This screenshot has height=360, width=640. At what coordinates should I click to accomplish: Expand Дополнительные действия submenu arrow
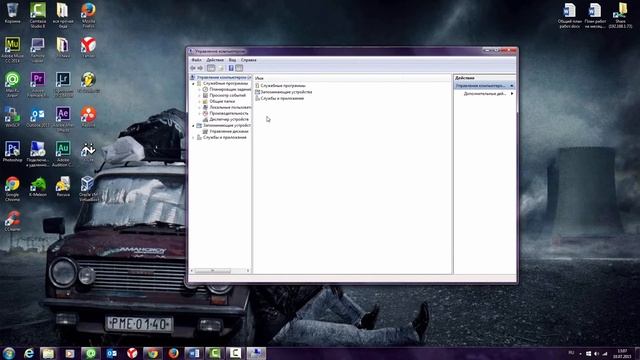coord(512,94)
